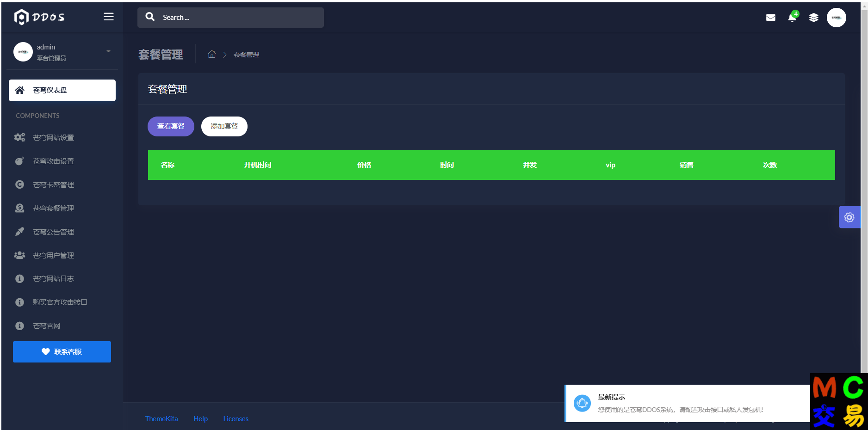Click the vip column header
Viewport: 868px width, 430px height.
[x=611, y=165]
